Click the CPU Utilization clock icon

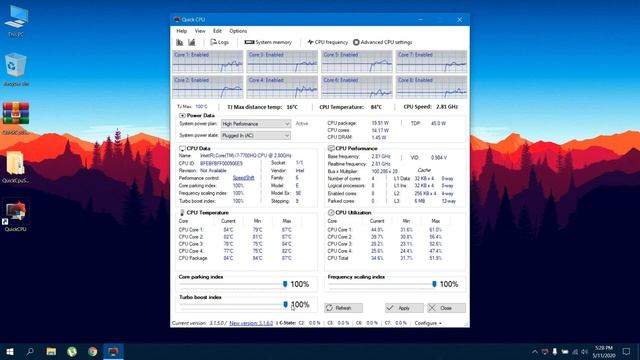331,213
